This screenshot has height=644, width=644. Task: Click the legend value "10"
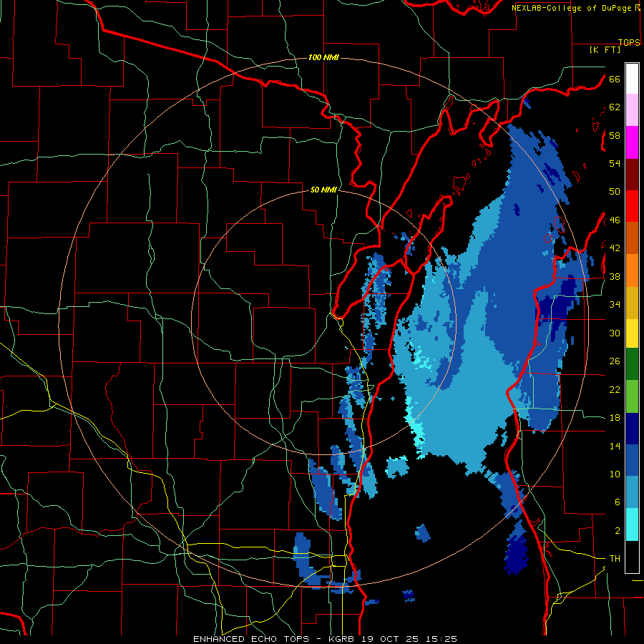[x=615, y=474]
